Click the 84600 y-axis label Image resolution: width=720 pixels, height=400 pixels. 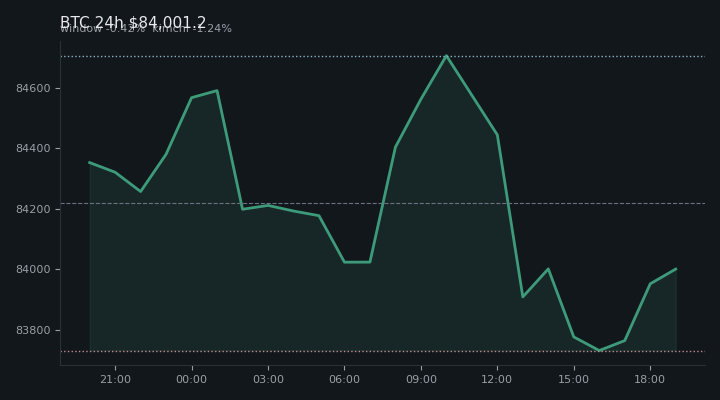tap(33, 88)
